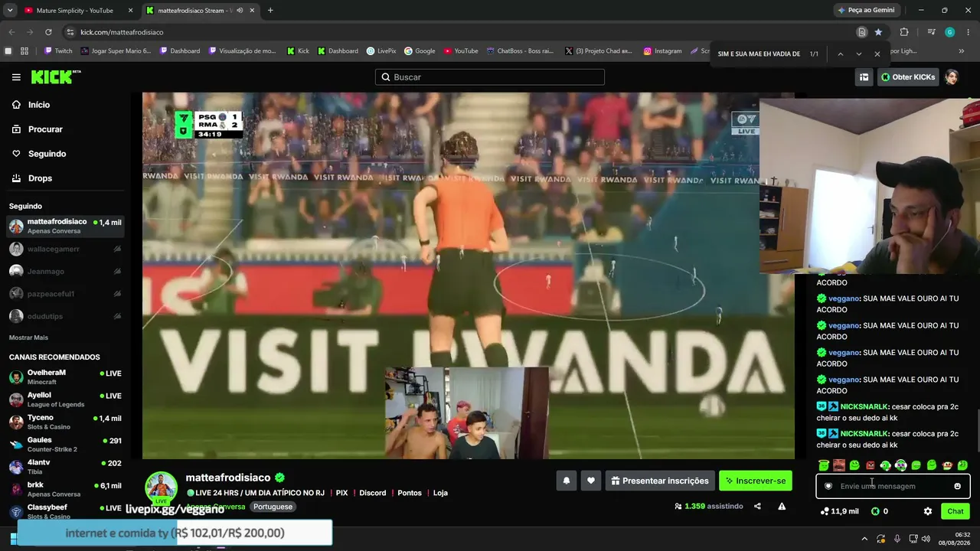Open the Twitch bookmark
Image resolution: width=980 pixels, height=551 pixels.
click(58, 51)
